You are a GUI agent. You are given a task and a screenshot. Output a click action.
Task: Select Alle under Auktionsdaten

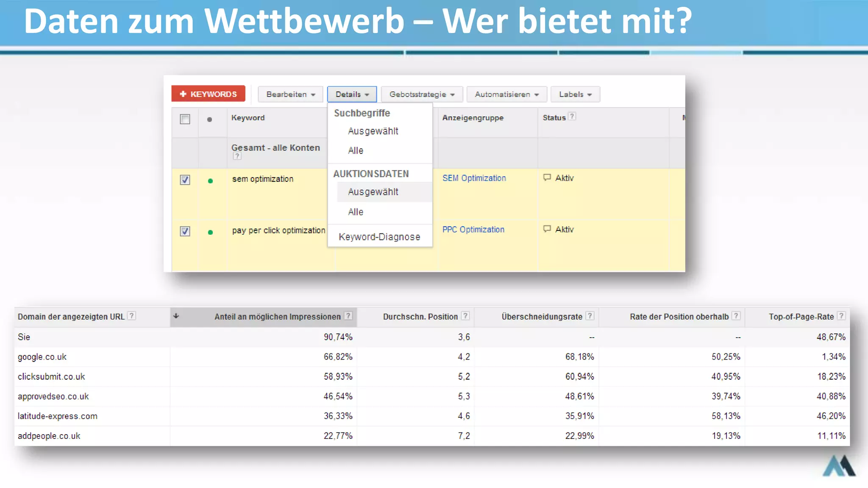(356, 212)
